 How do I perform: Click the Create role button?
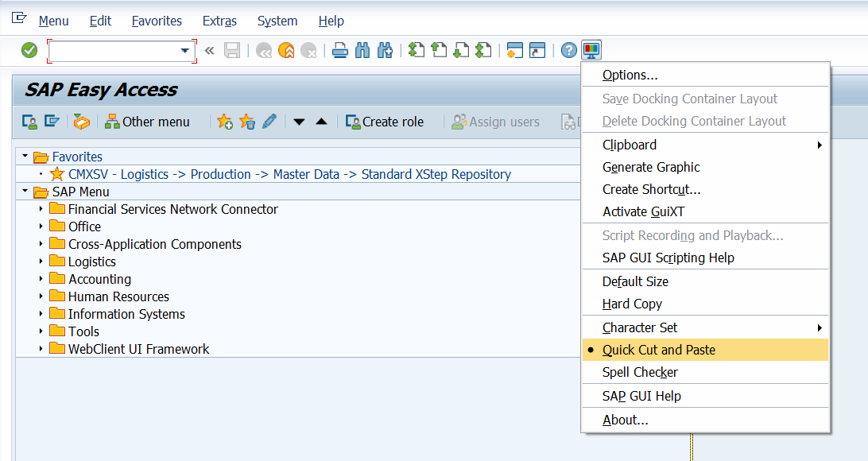385,122
